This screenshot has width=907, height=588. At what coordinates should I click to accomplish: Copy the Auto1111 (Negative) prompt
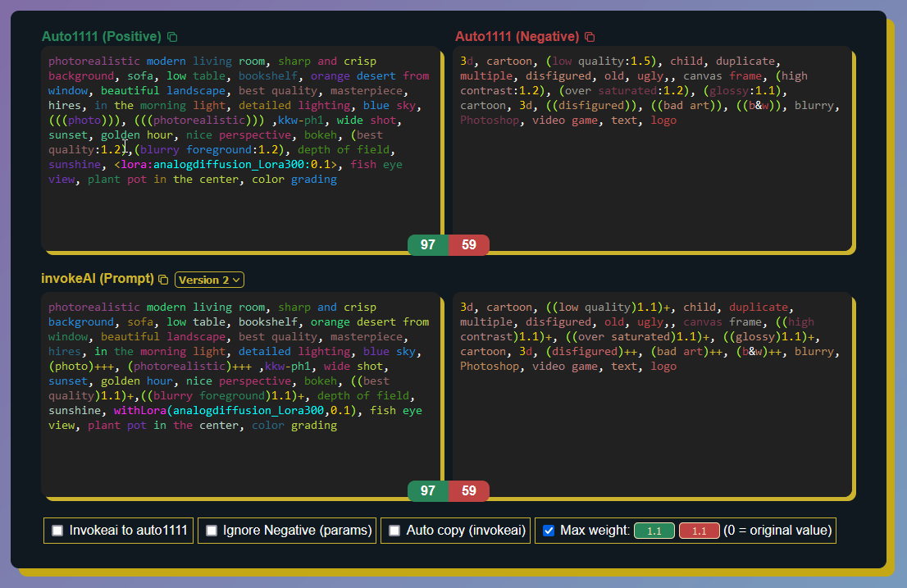point(590,37)
